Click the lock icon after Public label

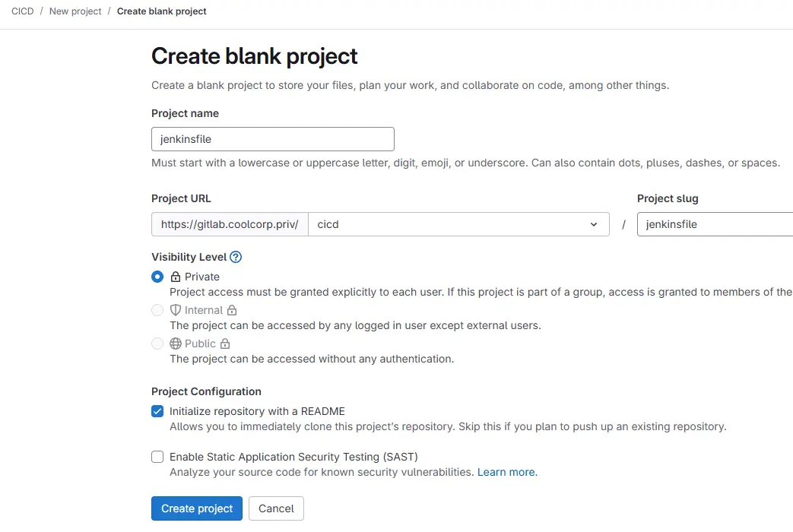tap(225, 344)
